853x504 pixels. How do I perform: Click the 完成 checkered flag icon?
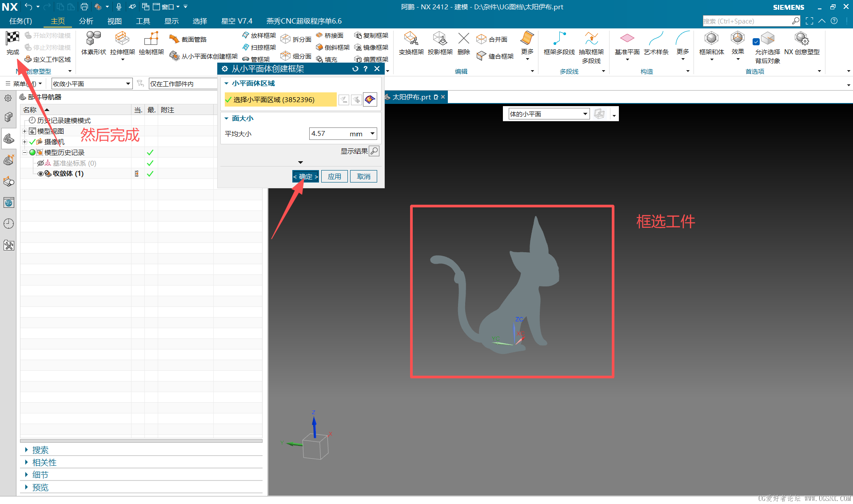12,39
